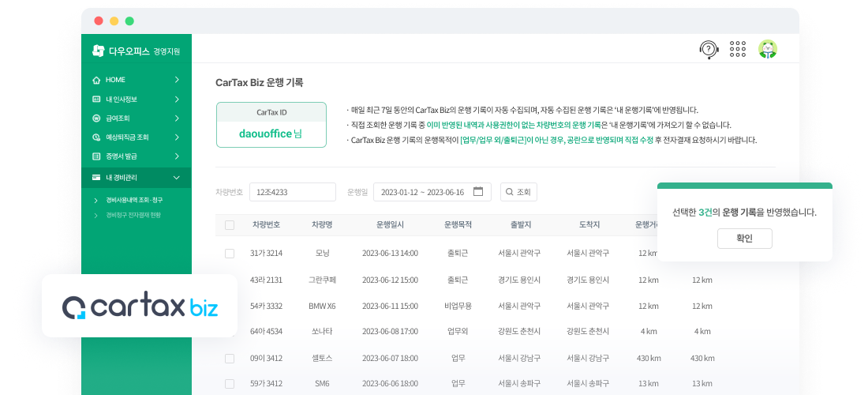Sort by the 차량명 column header
The image size is (868, 395).
pos(322,225)
